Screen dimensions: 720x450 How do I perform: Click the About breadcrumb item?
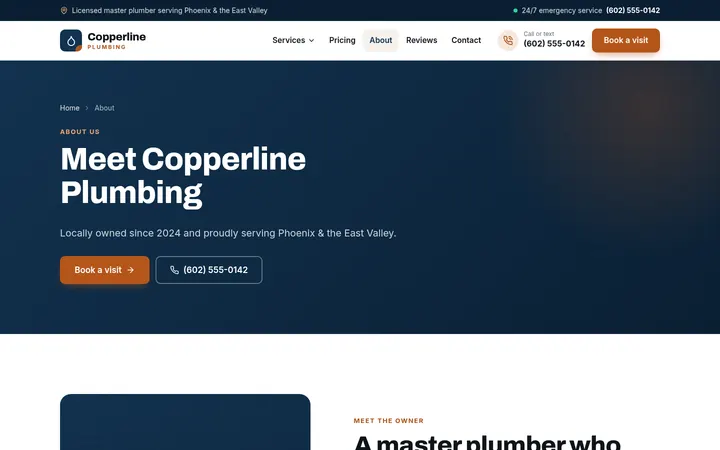click(x=104, y=108)
